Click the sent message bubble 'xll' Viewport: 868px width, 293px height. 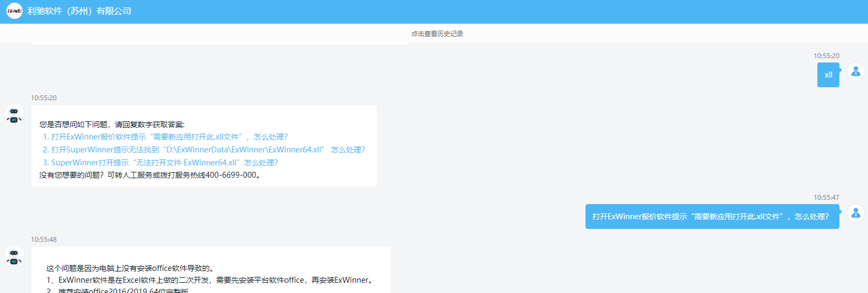[828, 75]
